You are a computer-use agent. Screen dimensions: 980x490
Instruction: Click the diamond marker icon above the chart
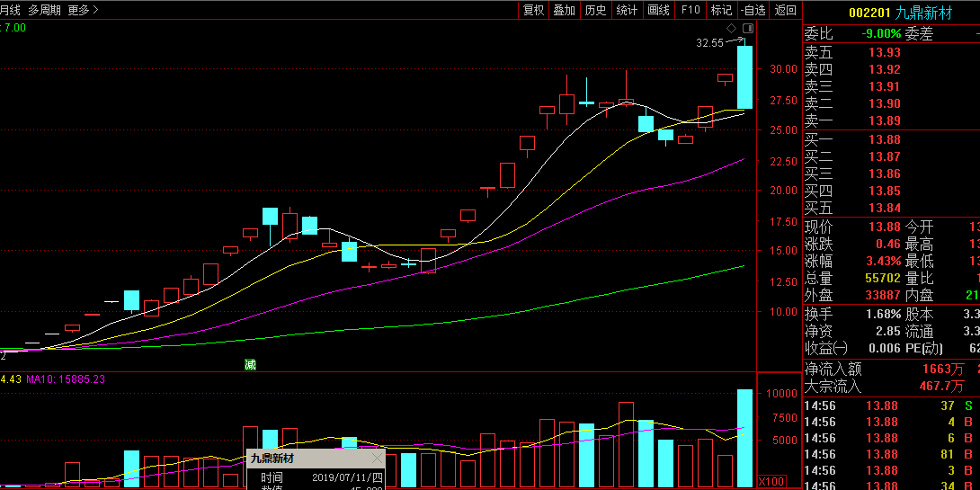731,28
